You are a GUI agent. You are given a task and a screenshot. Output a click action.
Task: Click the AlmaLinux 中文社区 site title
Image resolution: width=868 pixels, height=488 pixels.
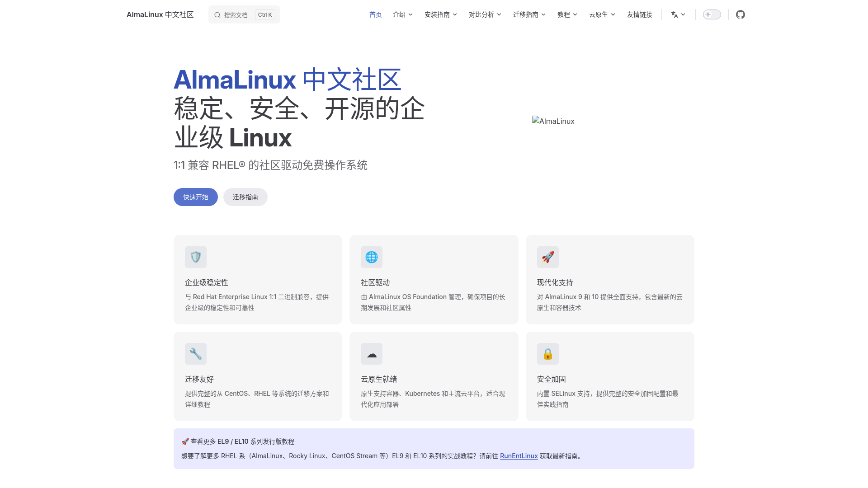[x=160, y=14]
